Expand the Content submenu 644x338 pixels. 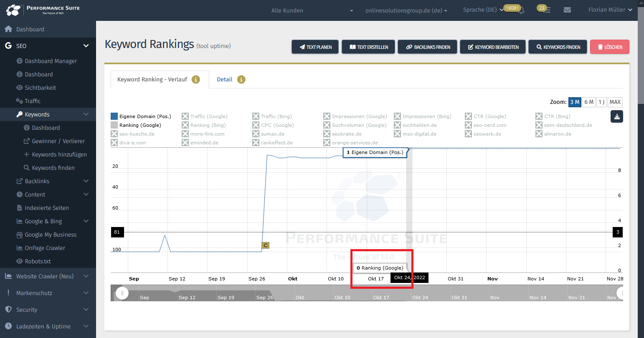click(86, 194)
